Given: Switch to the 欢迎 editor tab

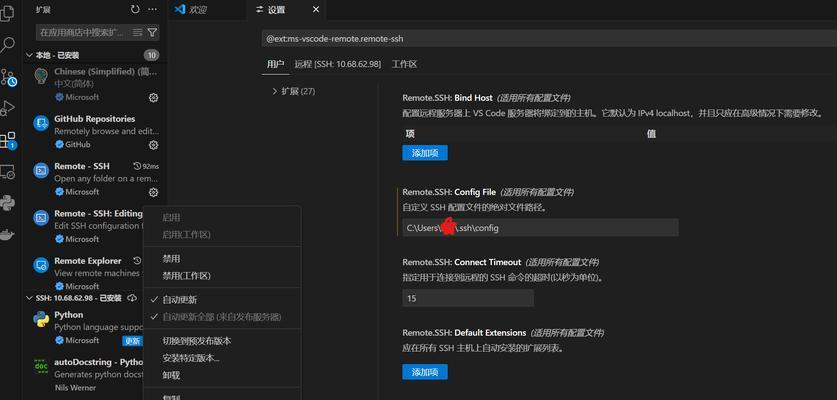Looking at the screenshot, I should coord(208,10).
